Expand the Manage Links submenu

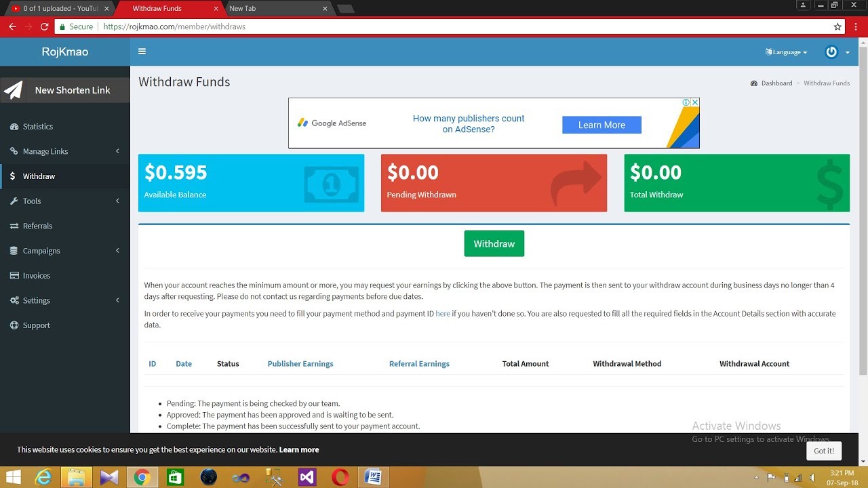click(64, 151)
